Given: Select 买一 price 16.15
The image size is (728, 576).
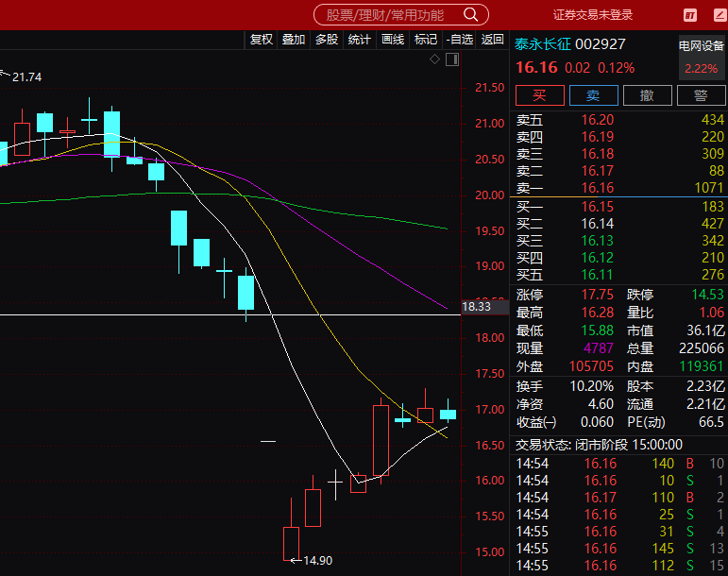Looking at the screenshot, I should [x=598, y=207].
